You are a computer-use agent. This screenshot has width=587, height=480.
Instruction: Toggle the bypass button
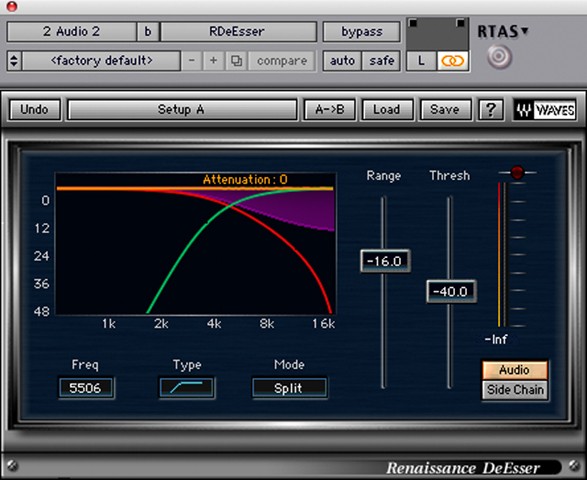pyautogui.click(x=361, y=32)
